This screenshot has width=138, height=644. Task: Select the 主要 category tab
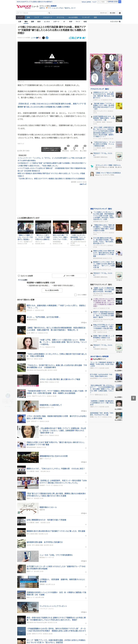pyautogui.click(x=20, y=21)
